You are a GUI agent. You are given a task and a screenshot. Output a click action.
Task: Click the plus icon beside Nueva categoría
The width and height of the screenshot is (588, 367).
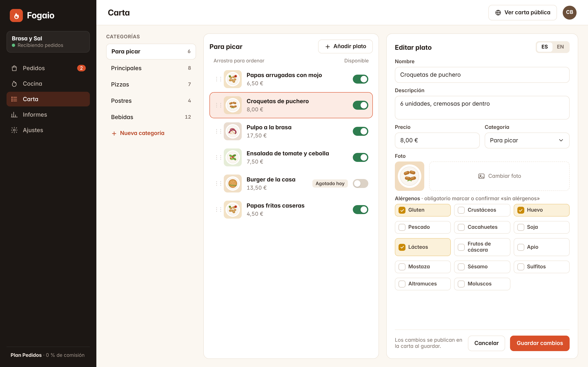(x=114, y=133)
